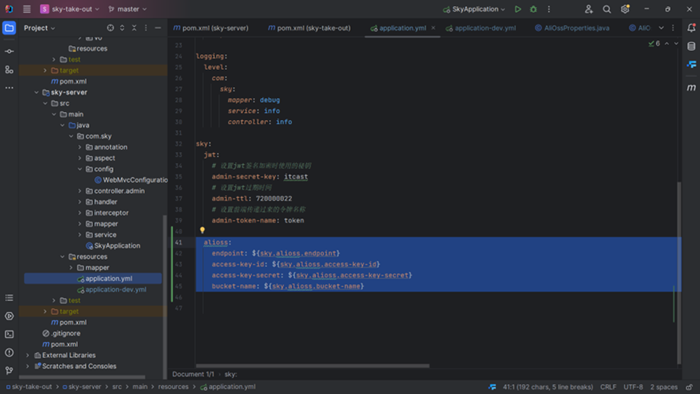The image size is (700, 394).
Task: Show more tool windows ellipsis
Action: tap(9, 88)
